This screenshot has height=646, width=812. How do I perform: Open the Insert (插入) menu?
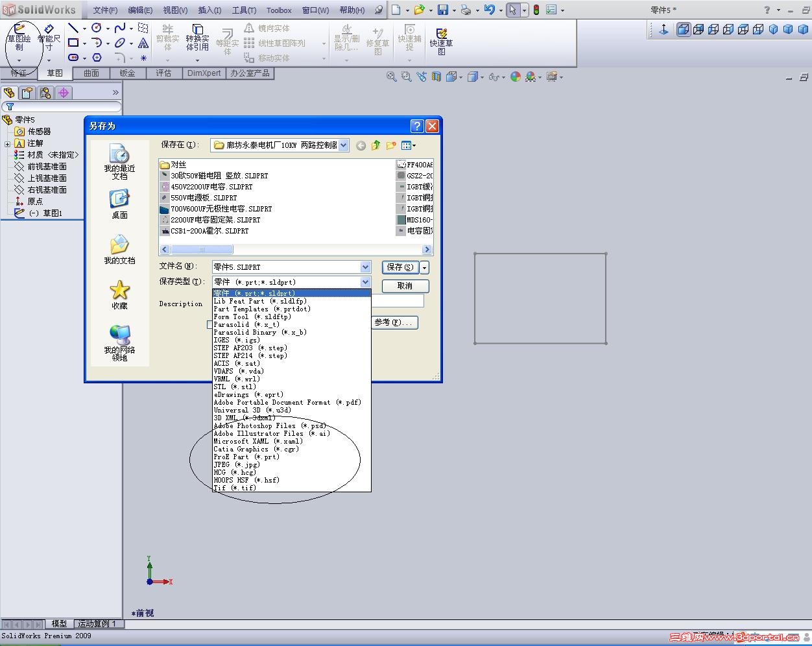209,10
